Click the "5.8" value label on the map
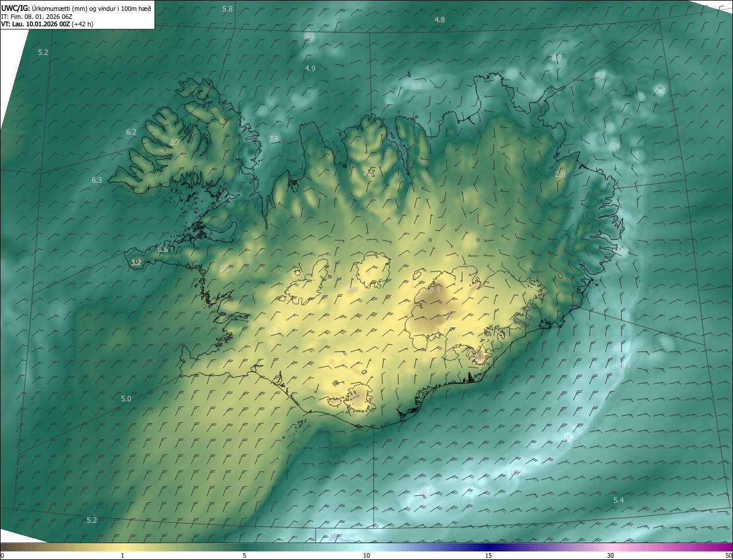Screen dimensions: 733x560 pyautogui.click(x=227, y=9)
